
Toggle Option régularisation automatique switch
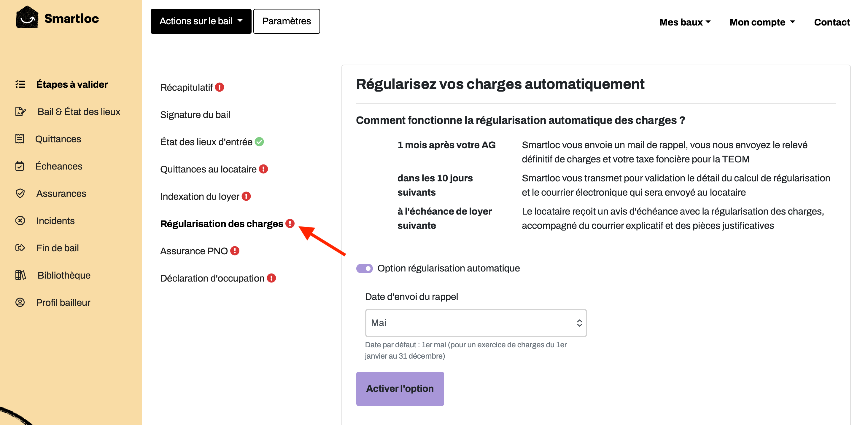point(364,269)
